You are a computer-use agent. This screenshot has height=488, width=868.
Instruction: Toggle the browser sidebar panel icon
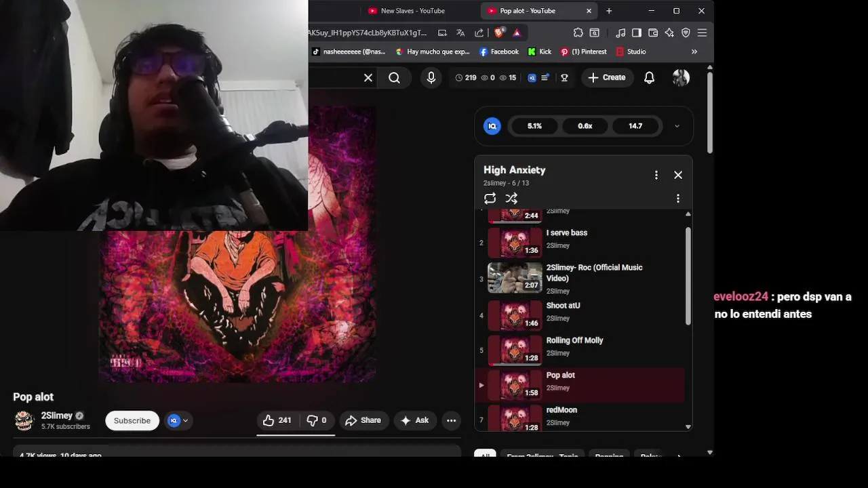[x=637, y=33]
